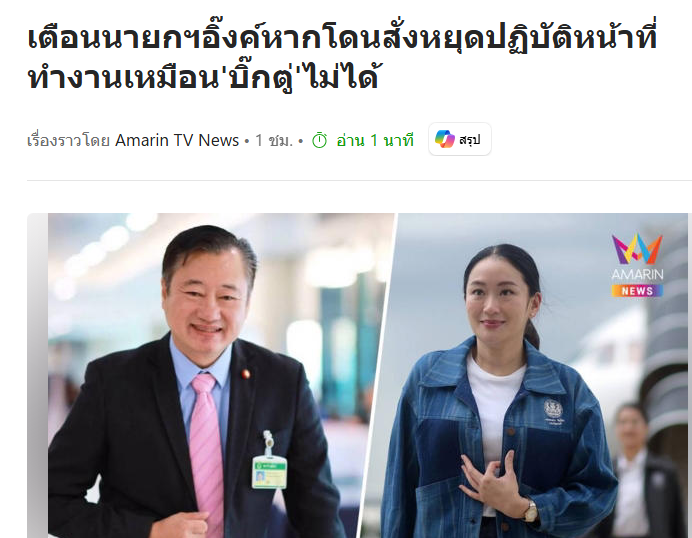Click the first line of the headline
Viewport: 692px width, 538px height.
[342, 38]
